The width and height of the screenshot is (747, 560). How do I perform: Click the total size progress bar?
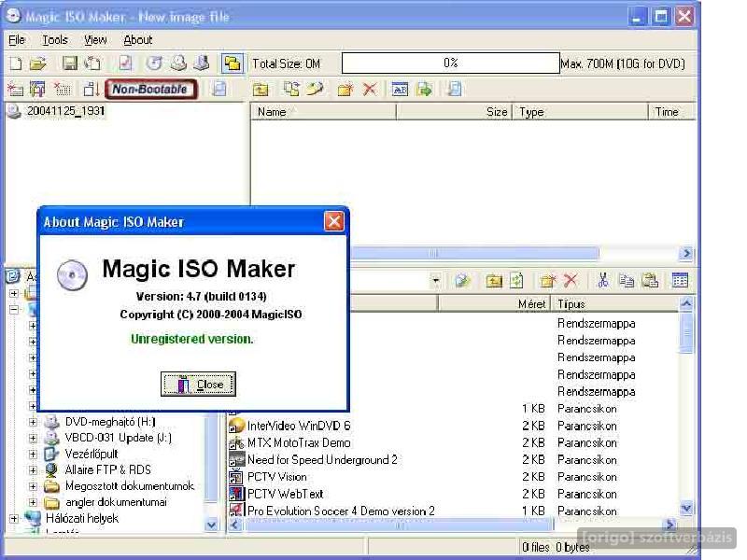coord(451,63)
